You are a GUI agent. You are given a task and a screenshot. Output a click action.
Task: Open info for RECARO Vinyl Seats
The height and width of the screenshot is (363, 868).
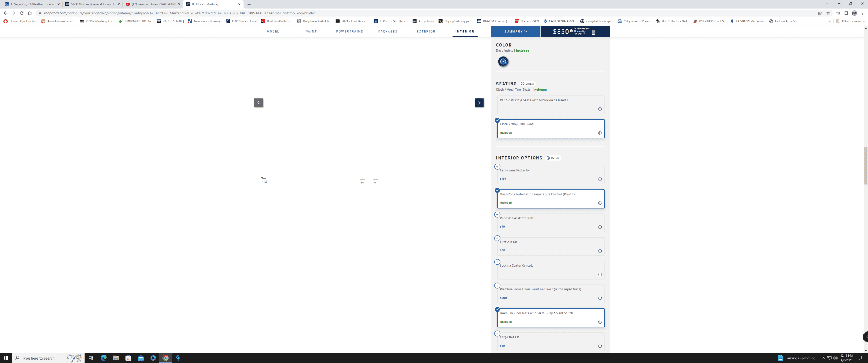point(600,109)
